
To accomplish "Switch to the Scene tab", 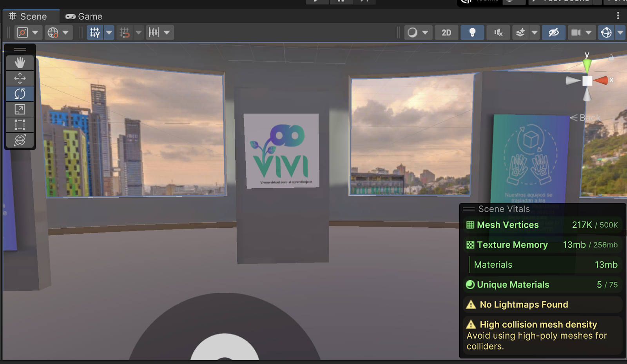I will (31, 16).
